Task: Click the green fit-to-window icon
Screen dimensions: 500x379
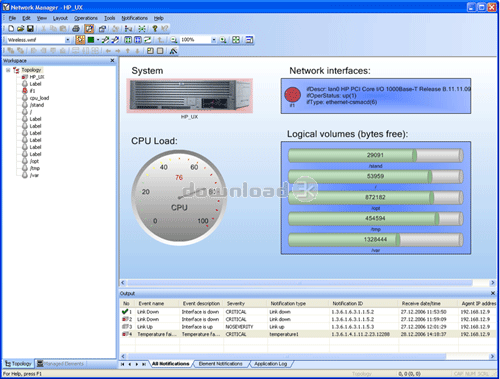Action: 236,40
